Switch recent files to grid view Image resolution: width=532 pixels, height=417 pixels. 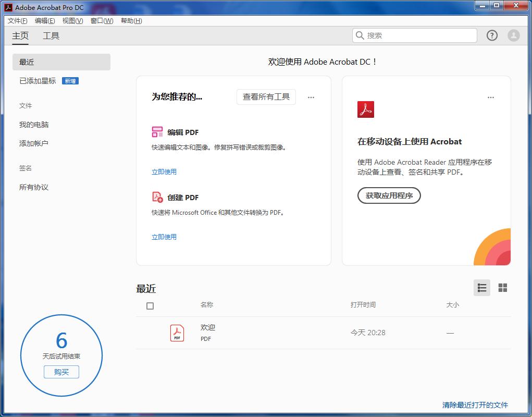pos(502,287)
